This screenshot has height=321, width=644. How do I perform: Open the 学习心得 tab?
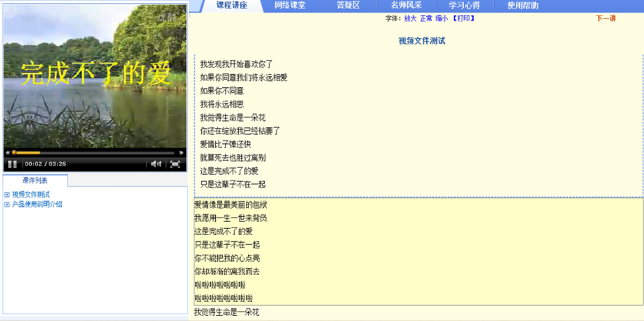(x=464, y=6)
